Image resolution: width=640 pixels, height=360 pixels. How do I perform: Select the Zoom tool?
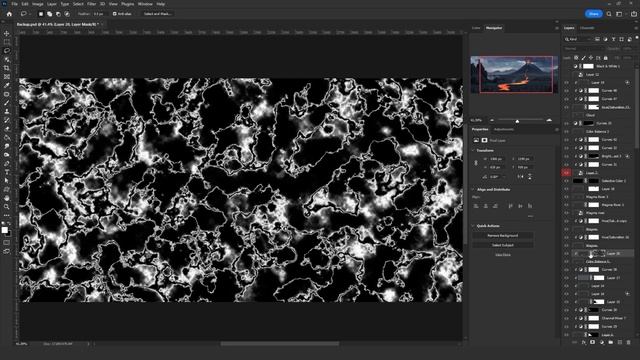(x=7, y=207)
